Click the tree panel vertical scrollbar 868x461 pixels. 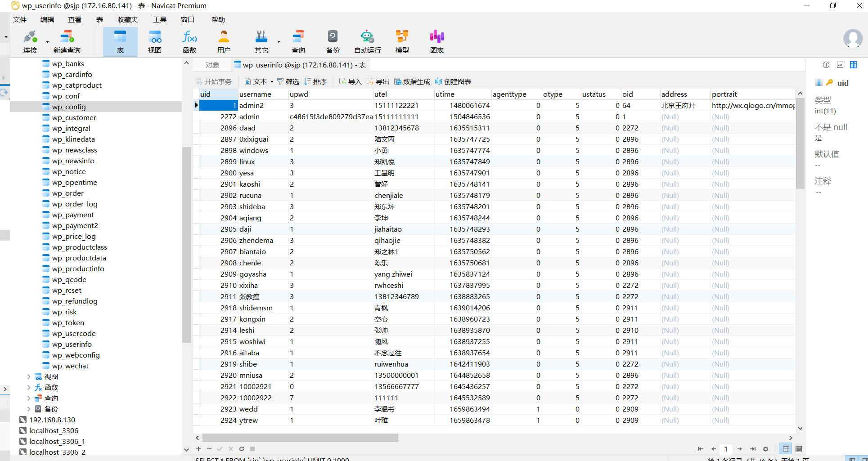pyautogui.click(x=186, y=245)
